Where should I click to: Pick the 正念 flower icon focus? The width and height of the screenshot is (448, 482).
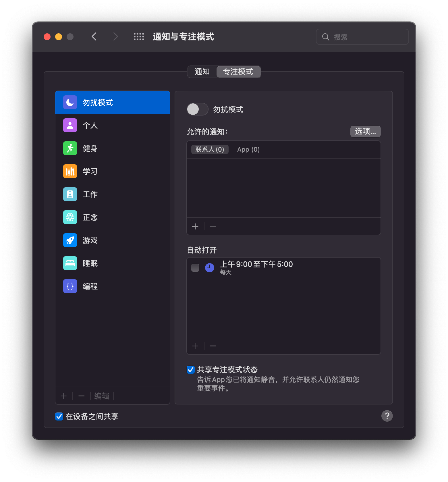point(70,217)
